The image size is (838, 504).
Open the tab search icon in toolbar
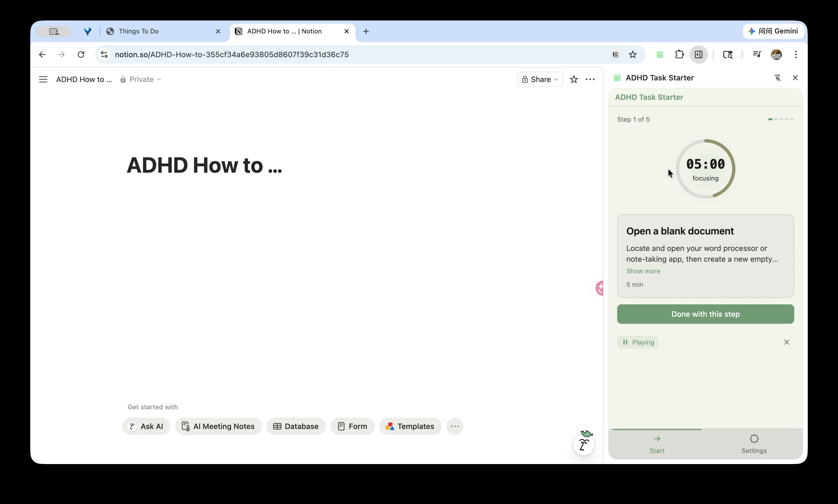tap(727, 55)
